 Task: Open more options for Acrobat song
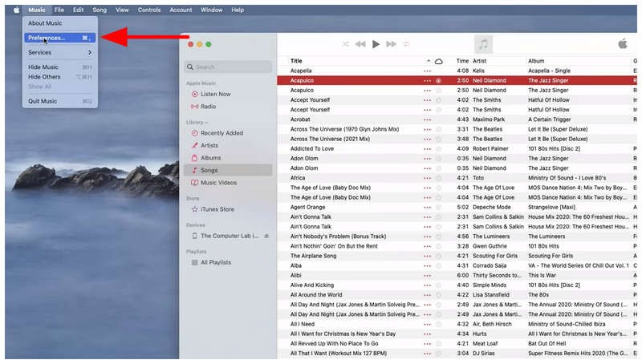tap(428, 119)
